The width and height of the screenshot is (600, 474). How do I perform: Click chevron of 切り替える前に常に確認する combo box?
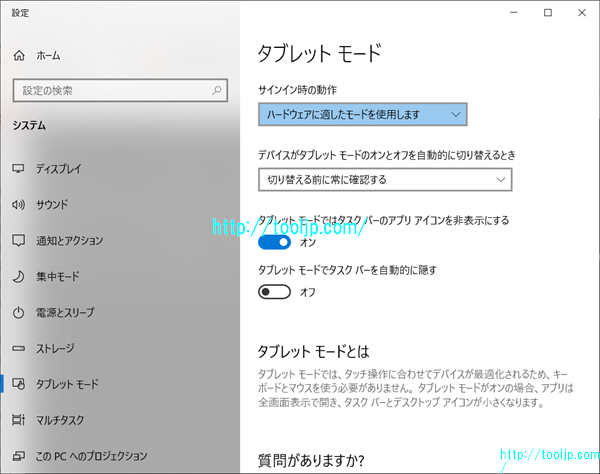pos(501,180)
